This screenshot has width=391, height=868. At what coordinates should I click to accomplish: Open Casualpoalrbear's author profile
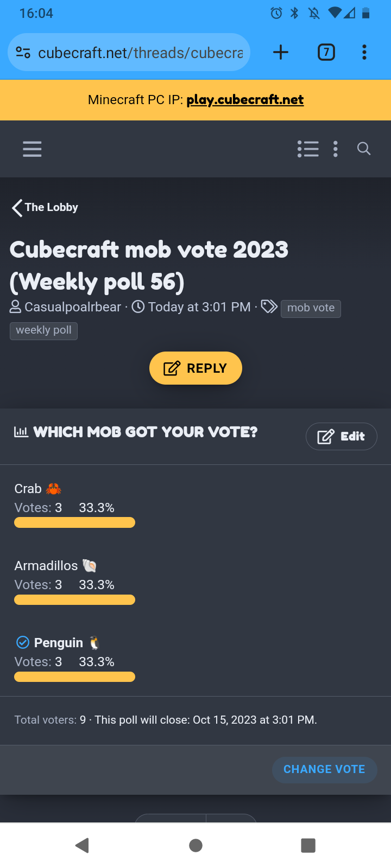[73, 307]
